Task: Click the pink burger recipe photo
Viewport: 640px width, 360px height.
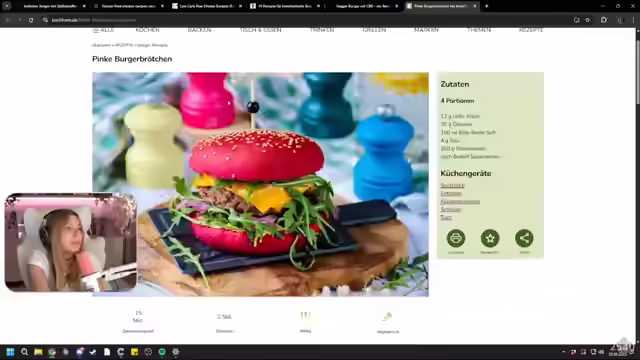Action: click(x=260, y=184)
